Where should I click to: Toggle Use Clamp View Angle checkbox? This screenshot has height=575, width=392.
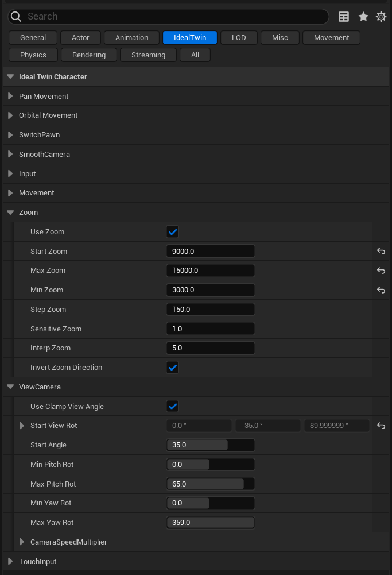172,407
